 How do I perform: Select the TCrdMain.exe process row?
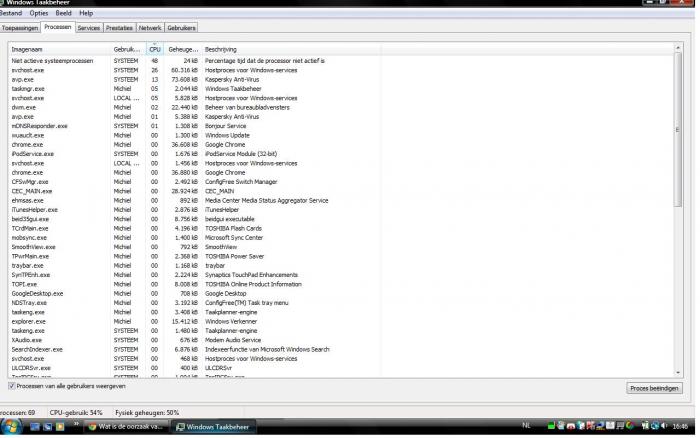pyautogui.click(x=194, y=228)
